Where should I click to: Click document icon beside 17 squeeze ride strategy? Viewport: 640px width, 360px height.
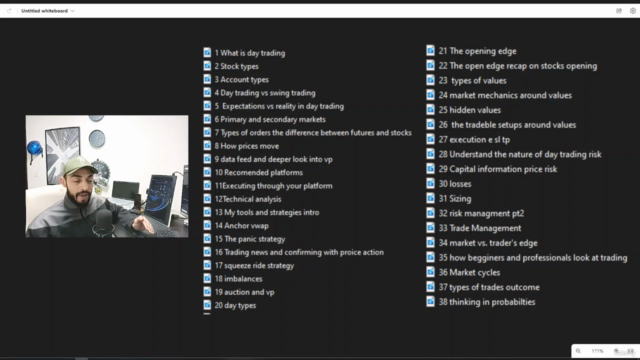click(x=207, y=265)
